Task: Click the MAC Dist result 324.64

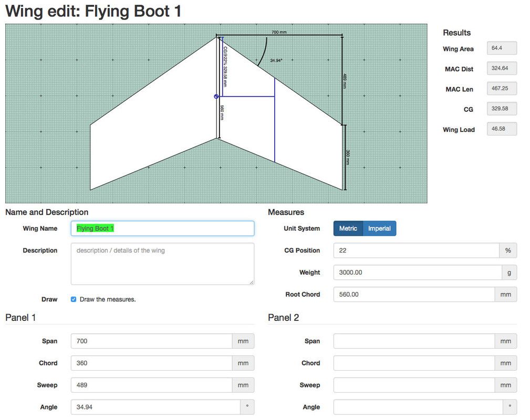Action: (x=502, y=68)
